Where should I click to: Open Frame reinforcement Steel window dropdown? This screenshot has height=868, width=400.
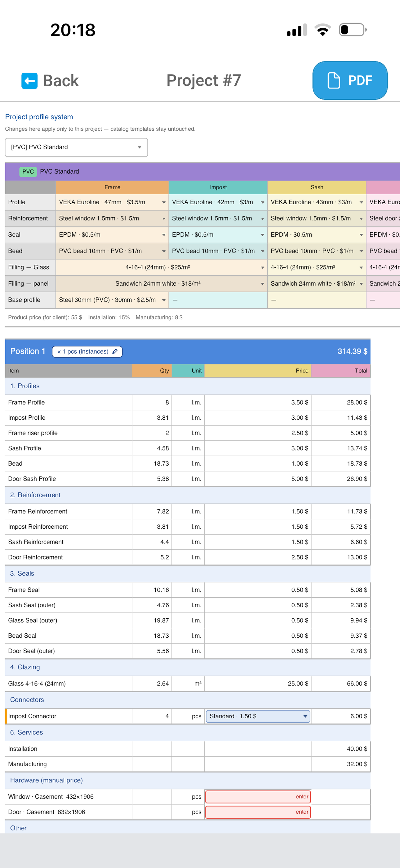point(112,218)
